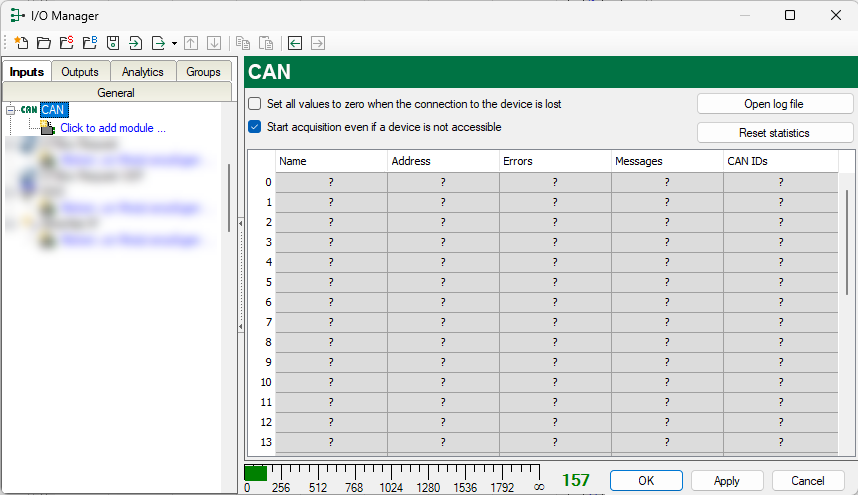Click the table's vertical scrollbar
858x495 pixels.
tap(847, 243)
